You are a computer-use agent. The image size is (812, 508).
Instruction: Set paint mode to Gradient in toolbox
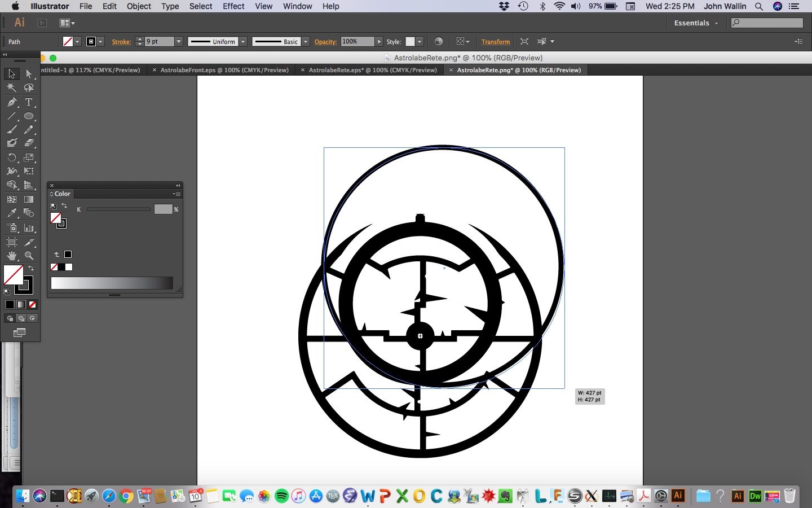21,305
